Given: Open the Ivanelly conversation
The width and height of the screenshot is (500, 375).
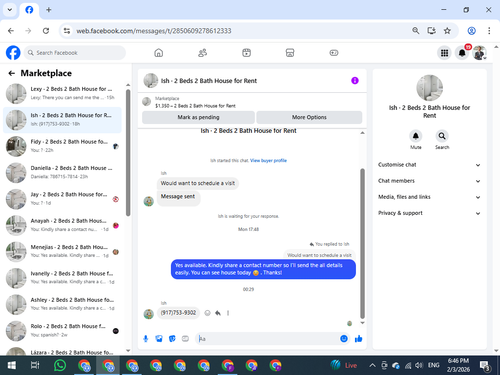Looking at the screenshot, I should pos(62,278).
